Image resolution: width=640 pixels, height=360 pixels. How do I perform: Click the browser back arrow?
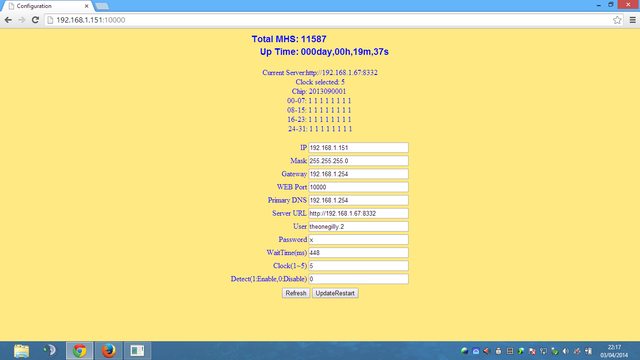(8, 20)
